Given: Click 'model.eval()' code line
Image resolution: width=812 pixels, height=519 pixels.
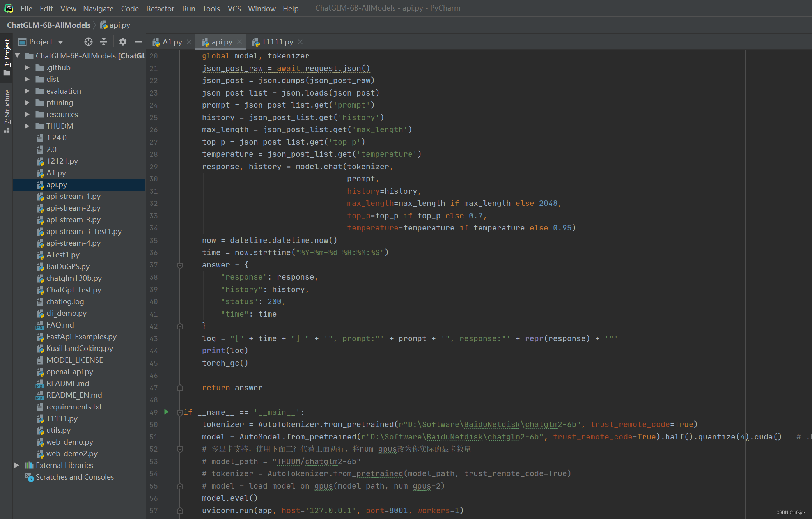Looking at the screenshot, I should 230,498.
